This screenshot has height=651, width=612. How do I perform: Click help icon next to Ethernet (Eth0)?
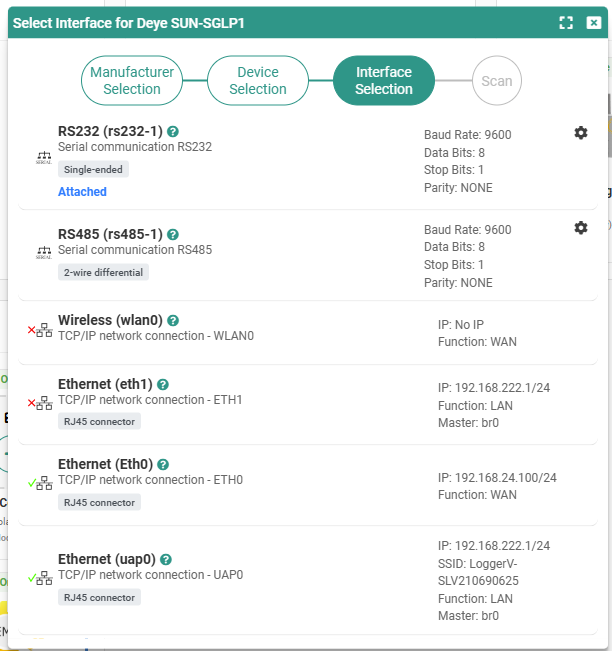163,465
